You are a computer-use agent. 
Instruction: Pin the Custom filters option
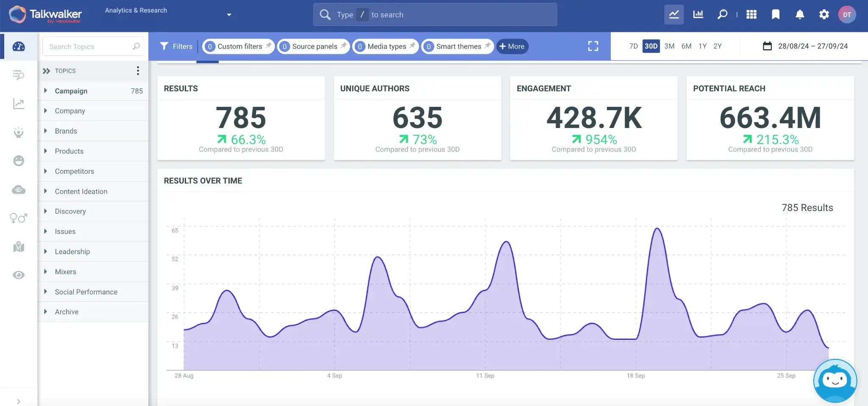click(x=269, y=45)
